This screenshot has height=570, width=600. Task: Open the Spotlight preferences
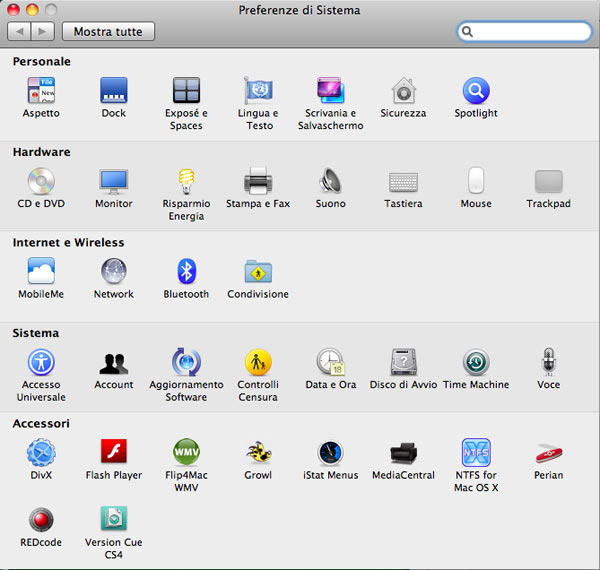click(x=476, y=92)
